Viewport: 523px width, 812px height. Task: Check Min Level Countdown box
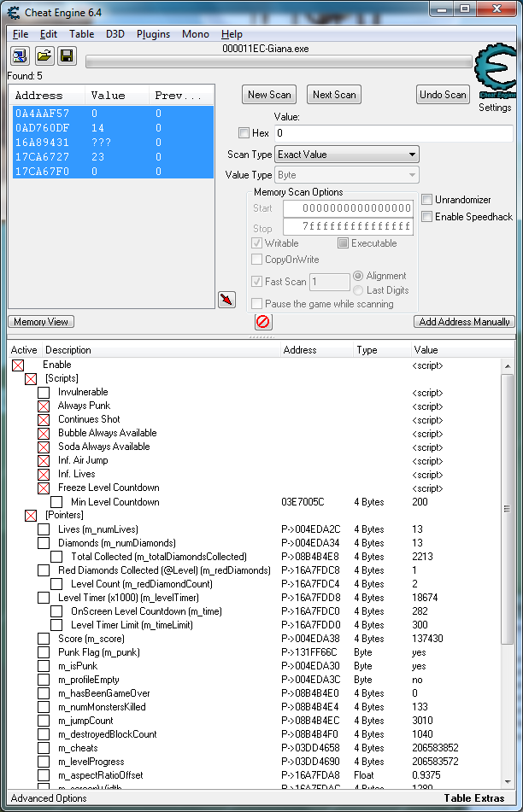point(56,502)
